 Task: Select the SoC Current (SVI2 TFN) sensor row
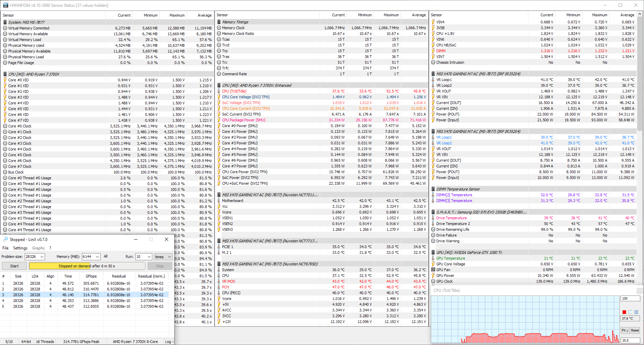click(321, 114)
